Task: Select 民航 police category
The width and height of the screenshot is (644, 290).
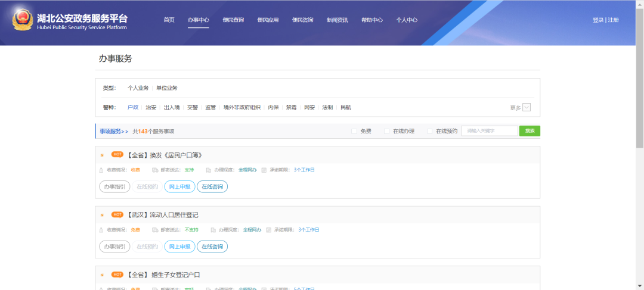Action: [x=346, y=107]
